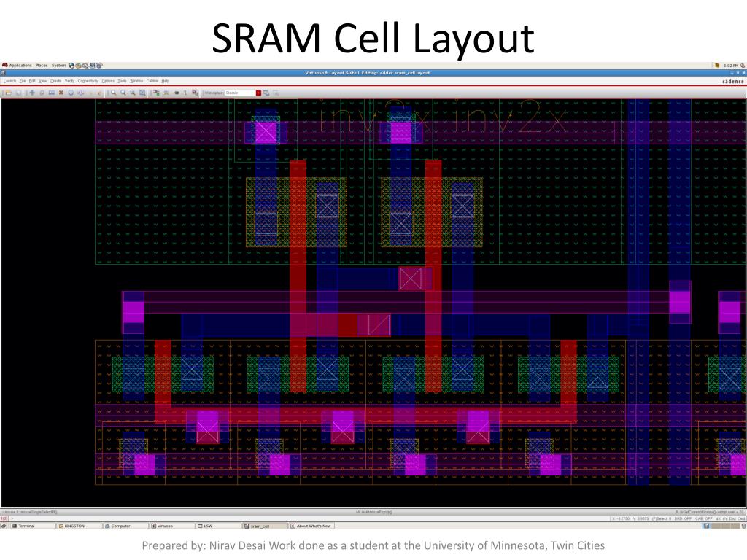This screenshot has width=747, height=560.
Task: Open the Window menu
Action: [x=136, y=81]
